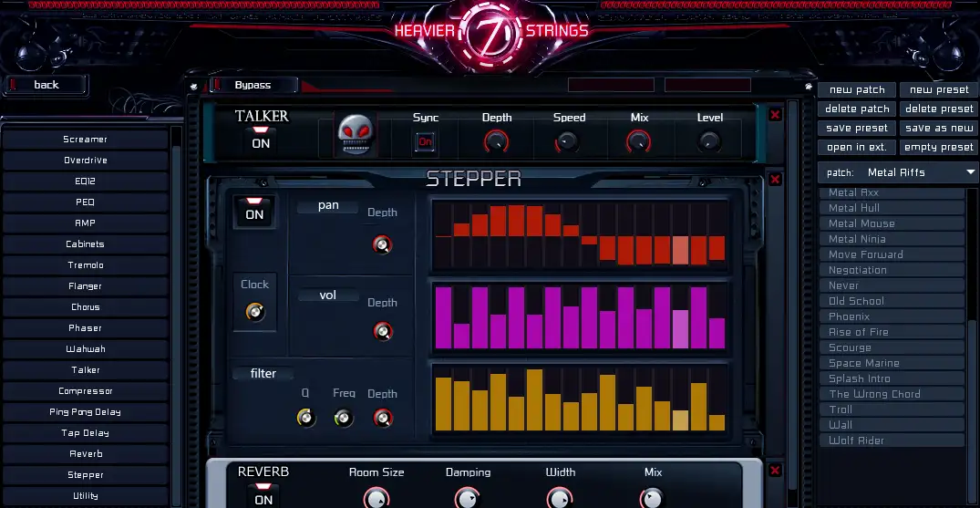Toggle the Talker Sync On button
The image size is (980, 508).
(425, 141)
